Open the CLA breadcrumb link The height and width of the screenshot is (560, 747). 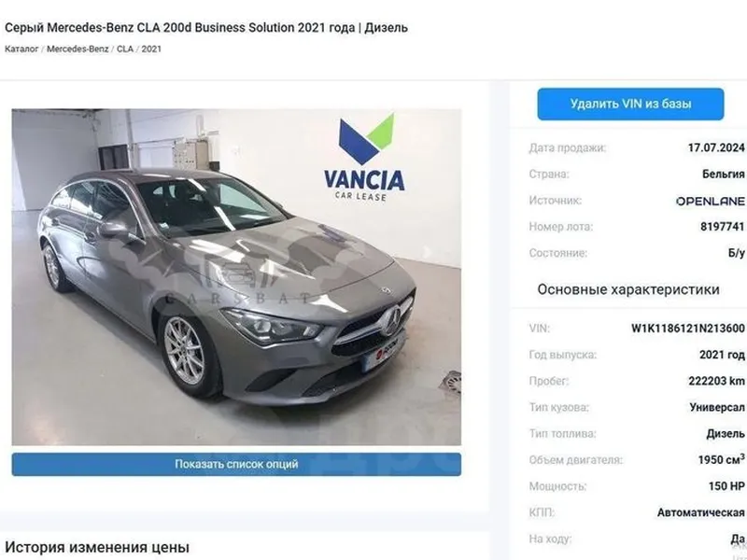(x=125, y=49)
